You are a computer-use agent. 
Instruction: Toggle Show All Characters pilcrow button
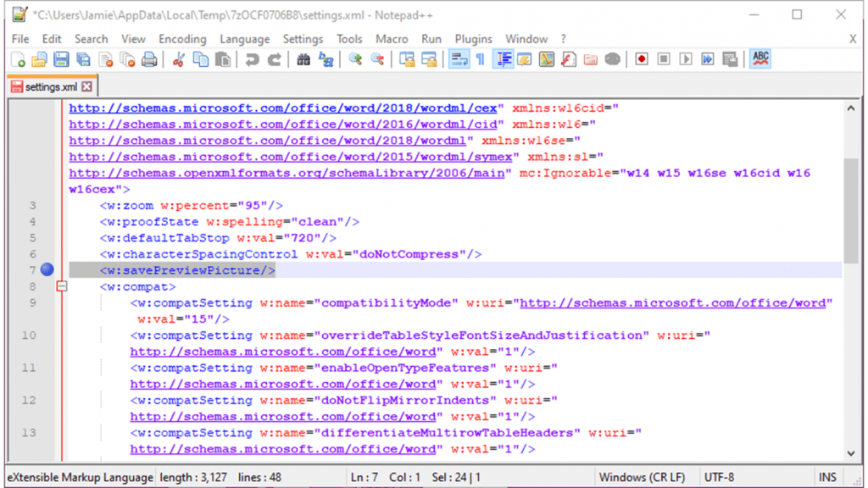(480, 59)
